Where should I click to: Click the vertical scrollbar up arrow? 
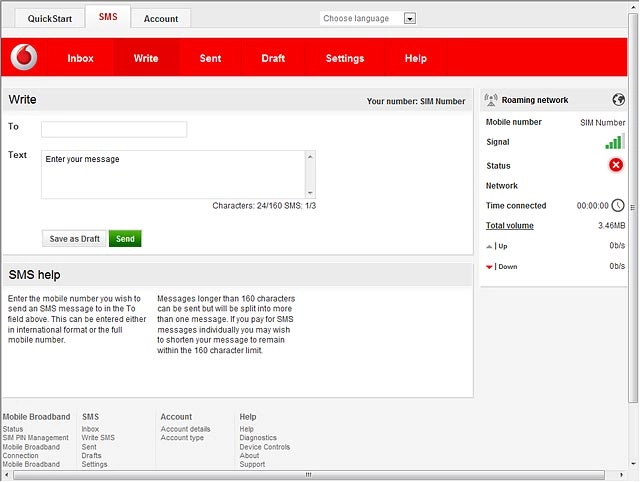tap(633, 7)
